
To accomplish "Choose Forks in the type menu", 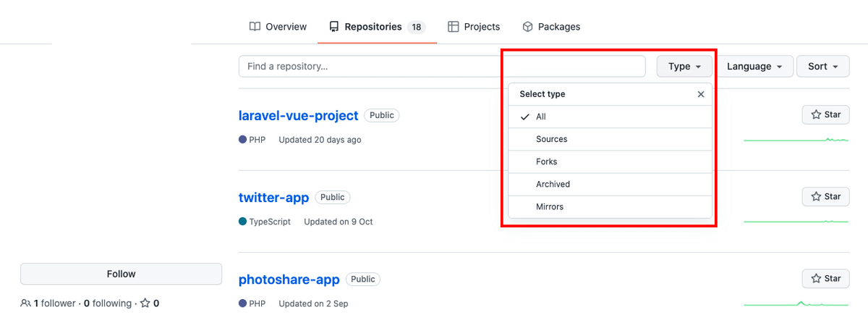I will point(610,161).
